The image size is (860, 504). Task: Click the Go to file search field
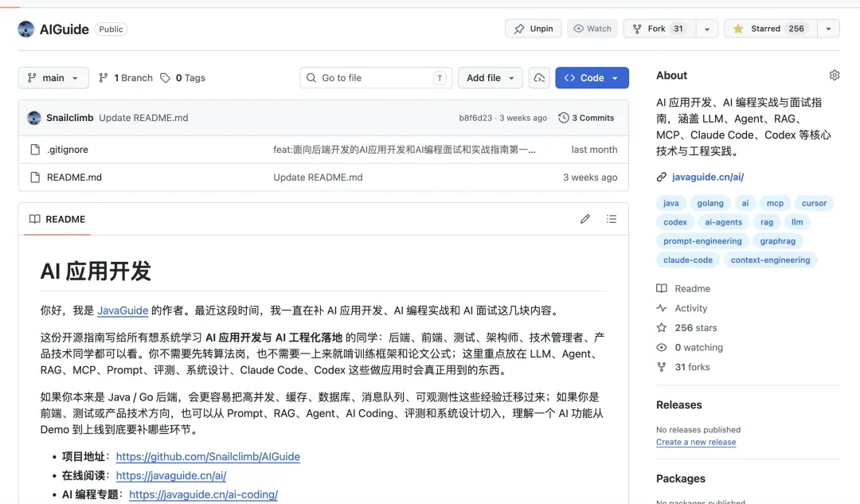click(x=376, y=78)
